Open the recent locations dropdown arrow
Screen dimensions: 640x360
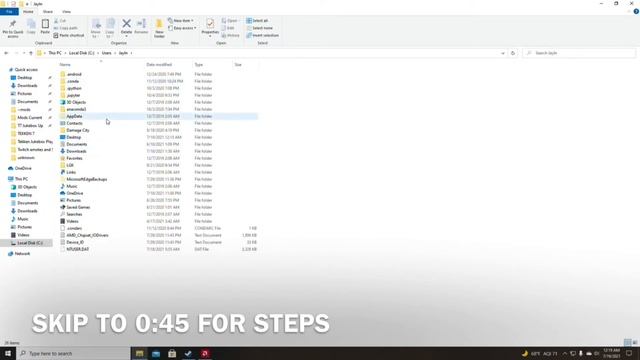tap(24, 53)
